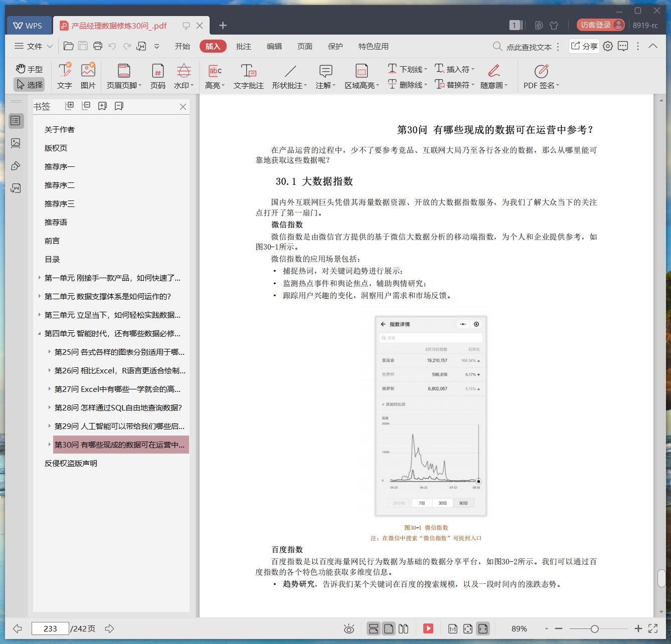Expand all bookmarks icon in 书签 panel
Viewport: 671px width, 644px height.
point(70,106)
